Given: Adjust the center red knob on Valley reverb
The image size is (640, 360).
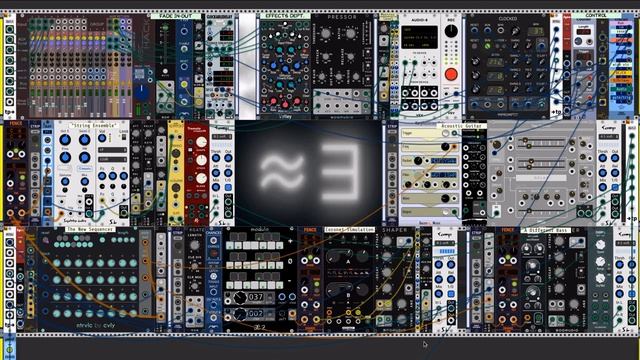Looking at the screenshot, I should [285, 105].
